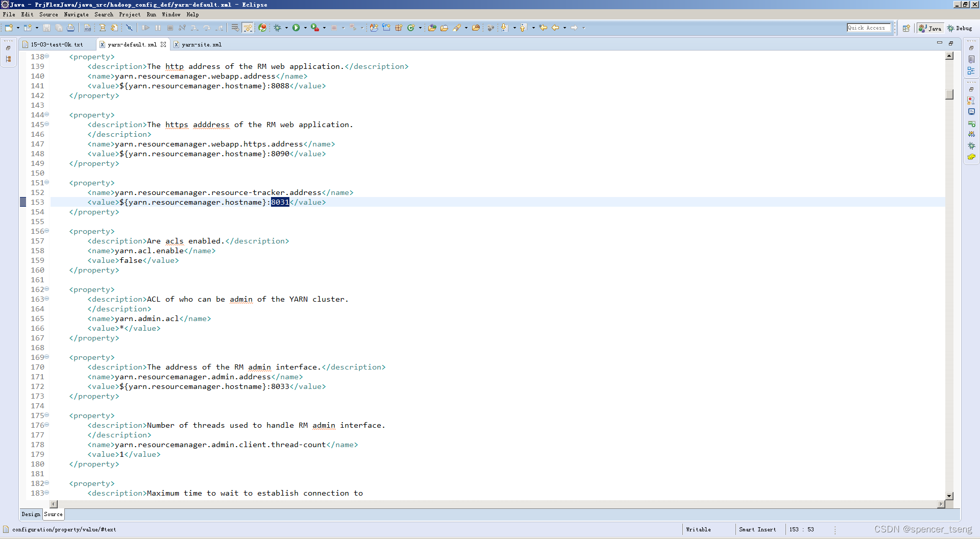Viewport: 980px width, 539px height.
Task: Save the file using the Save icon
Action: tap(46, 28)
